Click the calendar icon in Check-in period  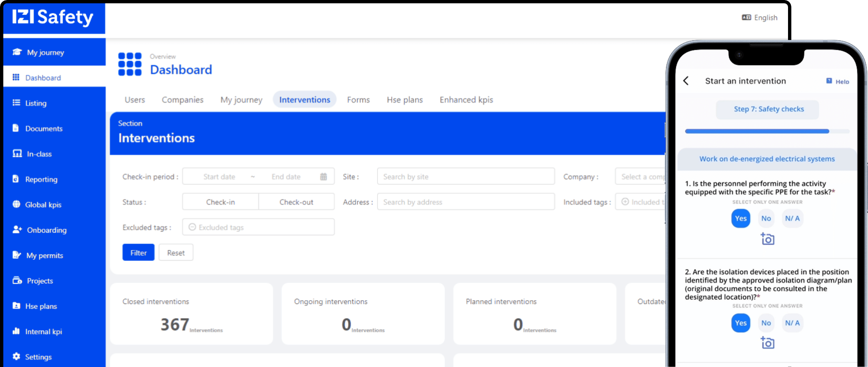point(323,177)
